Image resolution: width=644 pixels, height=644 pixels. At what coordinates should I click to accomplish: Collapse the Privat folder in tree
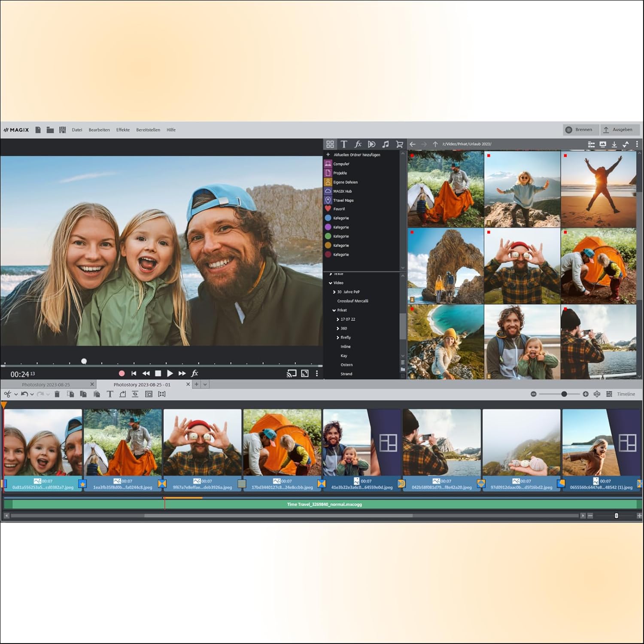click(334, 310)
